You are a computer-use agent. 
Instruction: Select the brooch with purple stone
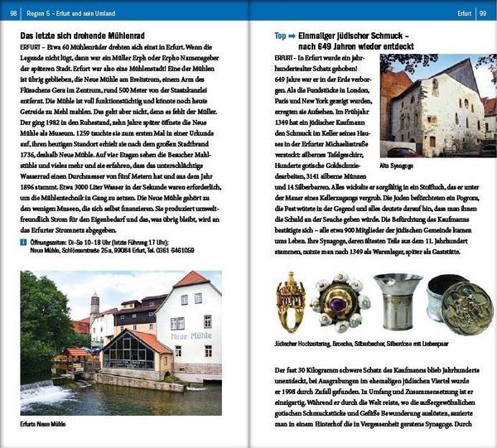[340, 302]
